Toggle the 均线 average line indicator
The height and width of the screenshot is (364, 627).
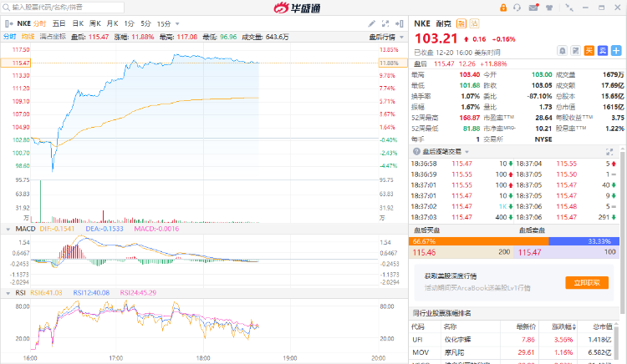click(28, 37)
